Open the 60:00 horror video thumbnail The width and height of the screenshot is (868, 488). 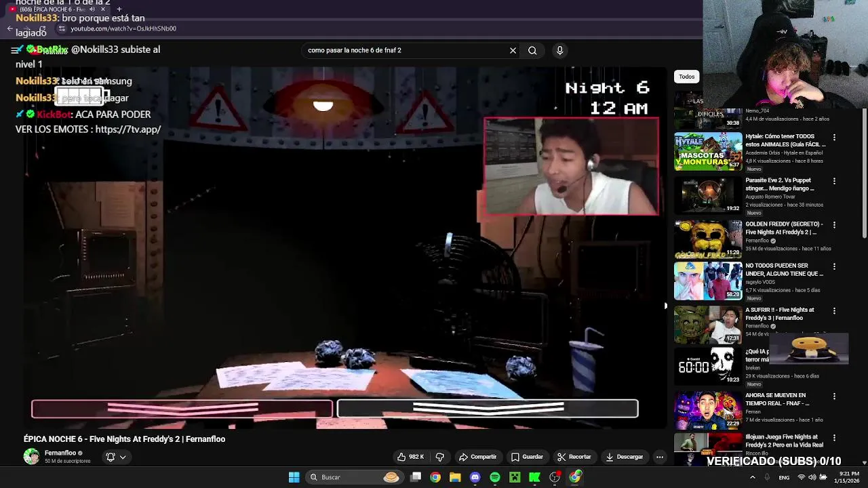(708, 366)
